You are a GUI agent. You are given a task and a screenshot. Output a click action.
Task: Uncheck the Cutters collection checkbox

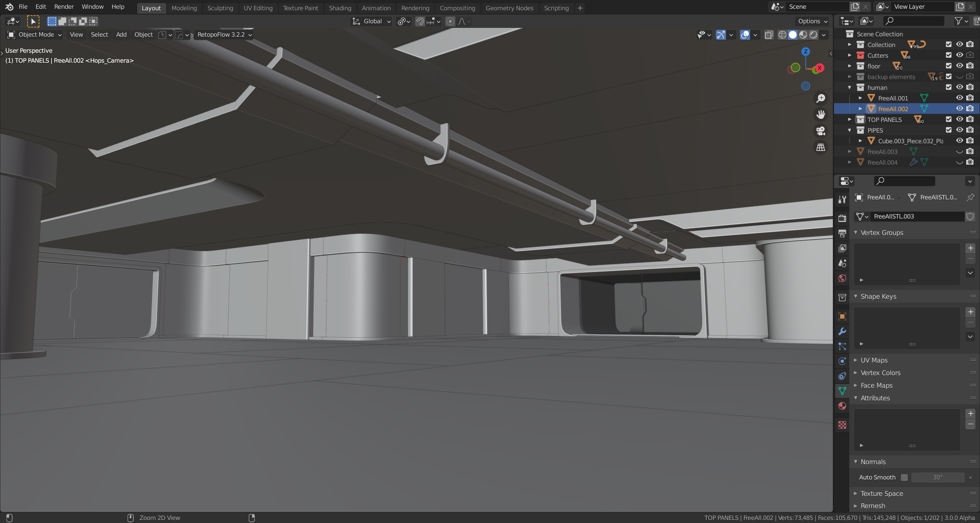pos(949,55)
